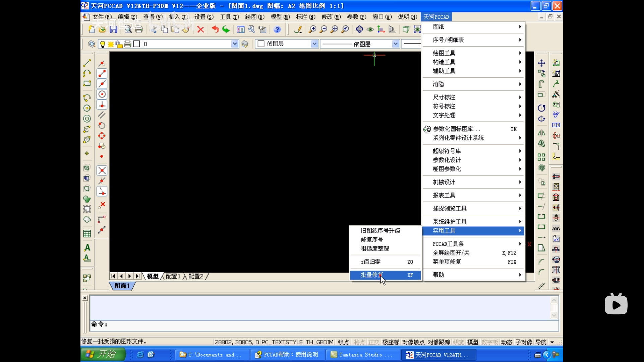644x362 pixels.
Task: Toggle 对像锁点 object snap in status bar
Action: (413, 342)
